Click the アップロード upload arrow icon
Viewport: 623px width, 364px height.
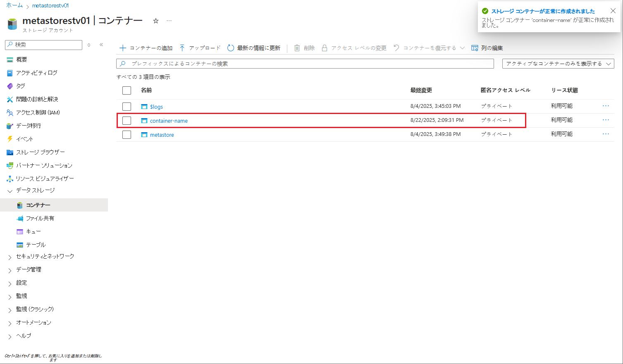pyautogui.click(x=182, y=48)
